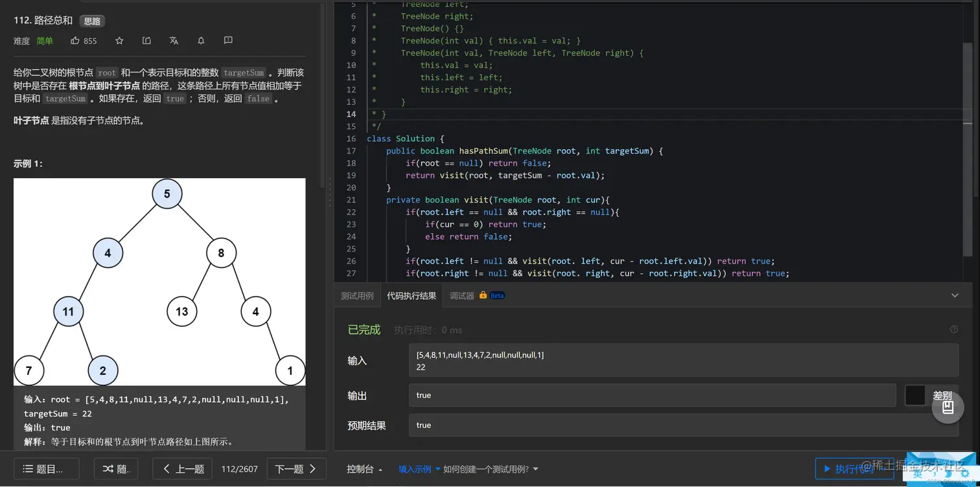Click code line 27 root.right visit call

pos(598,274)
